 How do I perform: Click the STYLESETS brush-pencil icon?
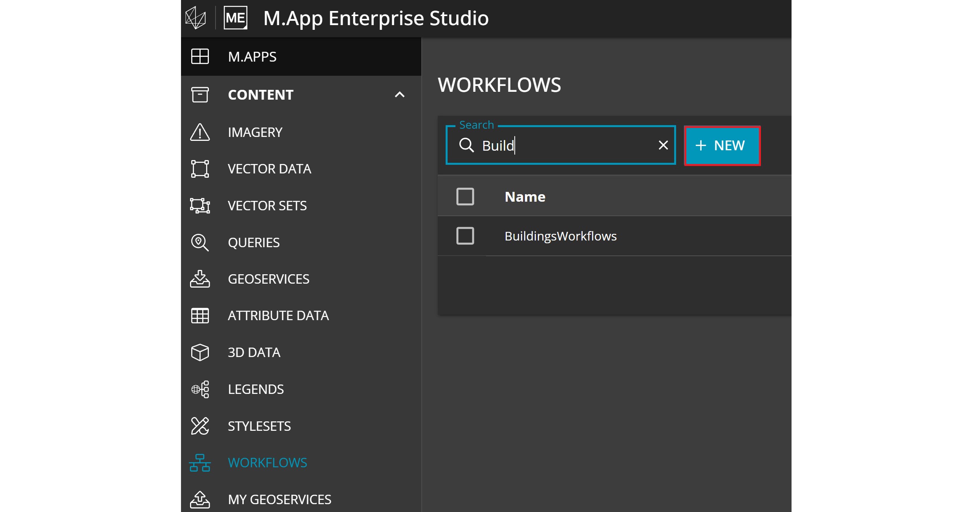pos(200,426)
